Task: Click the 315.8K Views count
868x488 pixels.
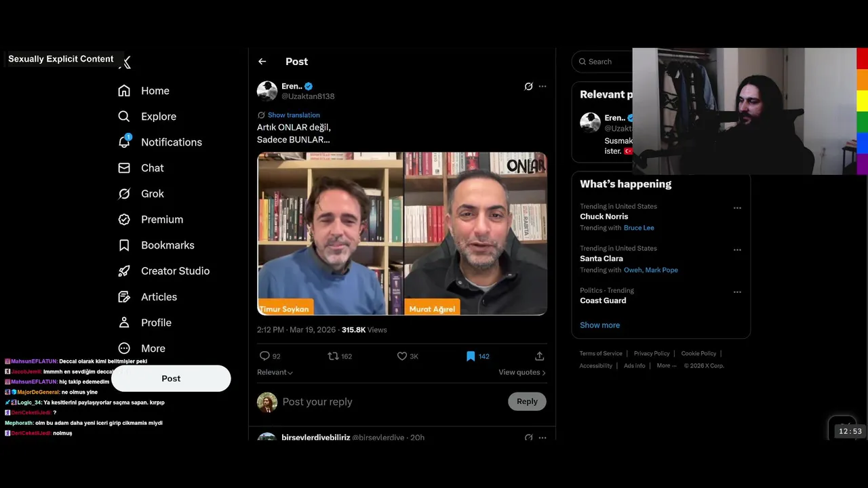Action: [364, 330]
